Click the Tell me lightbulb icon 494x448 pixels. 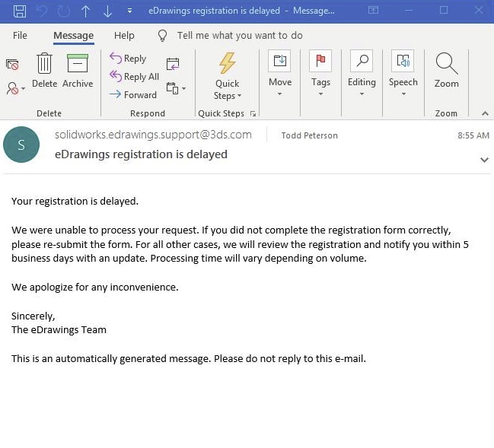(162, 36)
